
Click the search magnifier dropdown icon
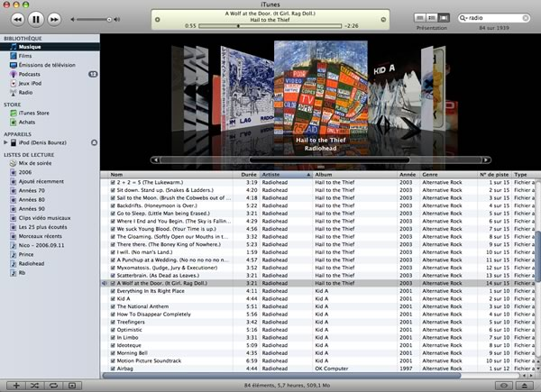point(463,18)
